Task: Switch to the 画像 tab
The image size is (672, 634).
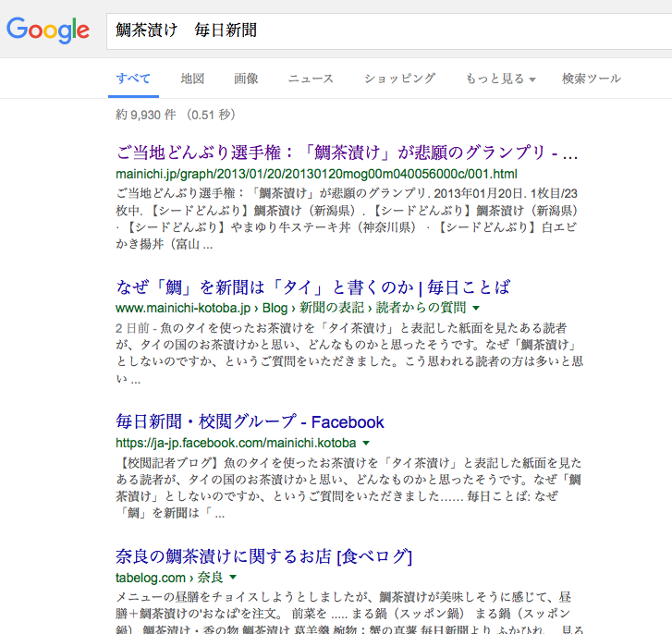Action: coord(246,79)
